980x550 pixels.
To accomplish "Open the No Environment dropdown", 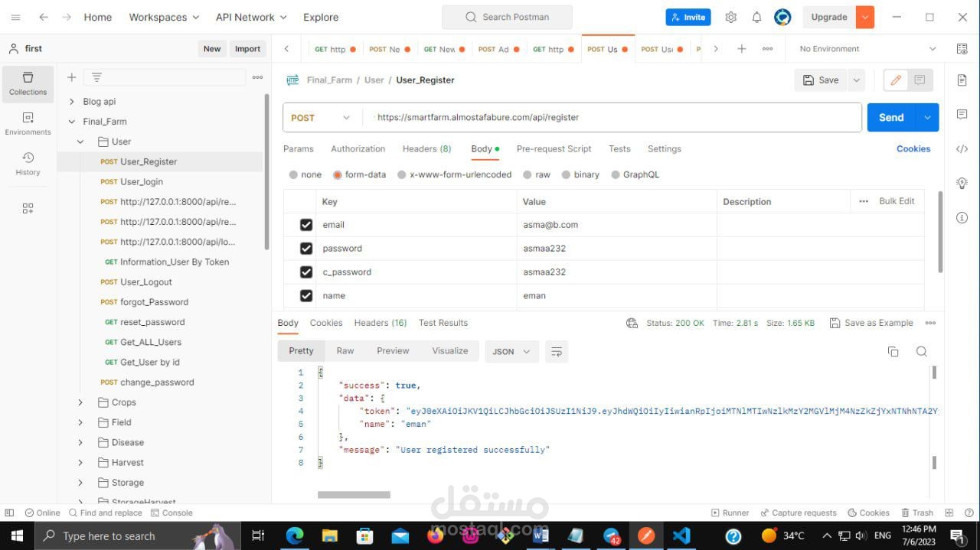I will tap(867, 49).
